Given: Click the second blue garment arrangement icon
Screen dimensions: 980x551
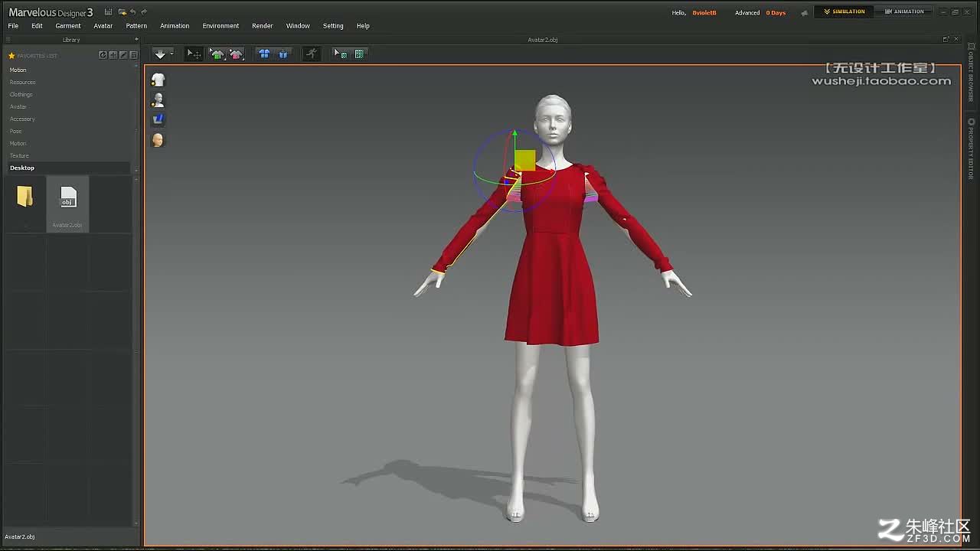Looking at the screenshot, I should click(x=283, y=54).
